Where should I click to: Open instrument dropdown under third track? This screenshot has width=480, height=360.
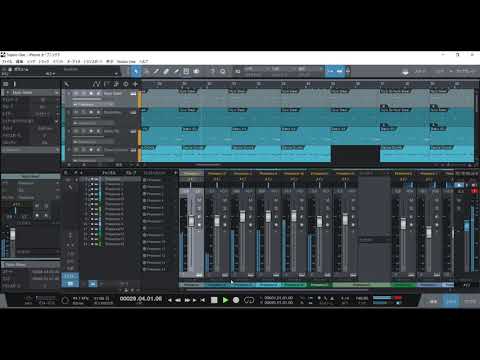(x=93, y=142)
